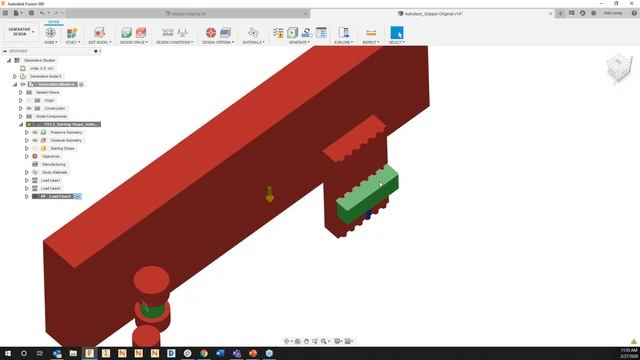This screenshot has width=640, height=360.
Task: Select the DEFINE ribbon tab
Action: (53, 22)
